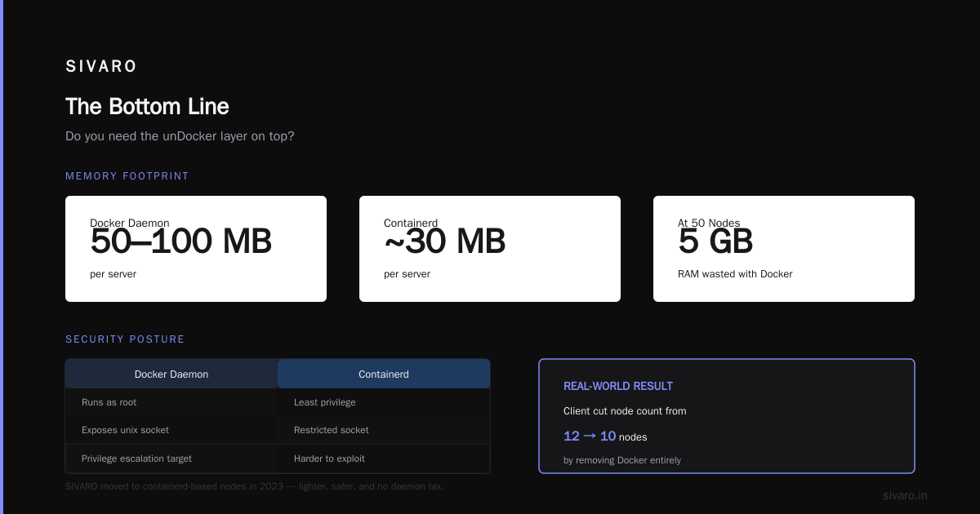The width and height of the screenshot is (980, 514).
Task: Click the unDocker layer subtitle question
Action: 180,136
